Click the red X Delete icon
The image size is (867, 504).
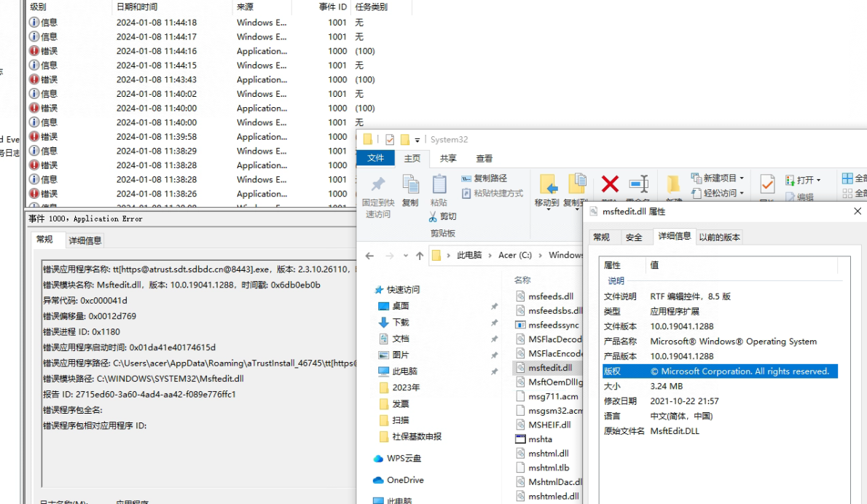tap(610, 184)
